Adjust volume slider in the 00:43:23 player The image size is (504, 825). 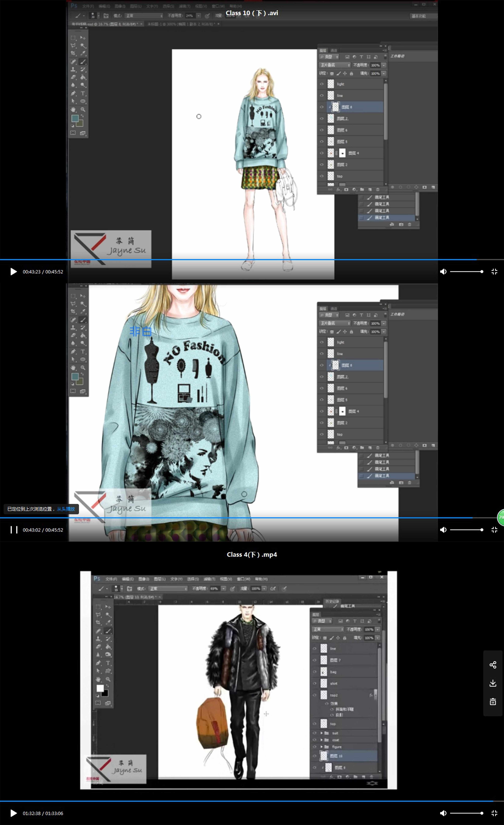coord(467,271)
